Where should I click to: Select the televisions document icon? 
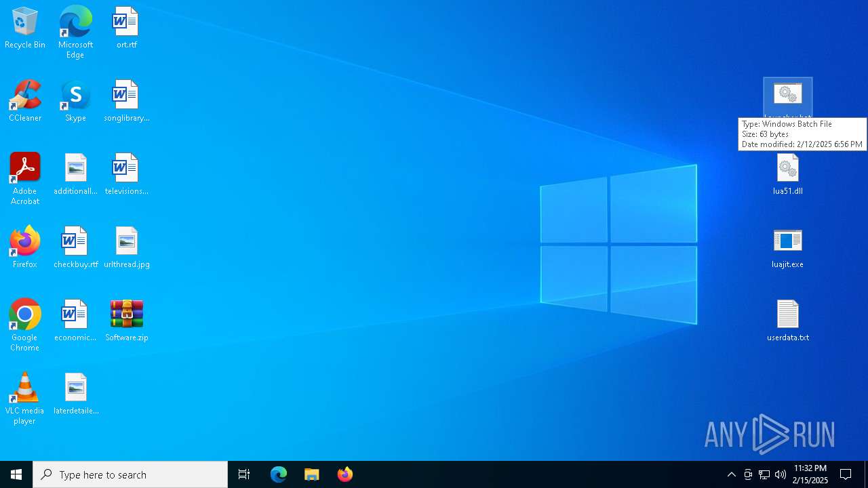tap(126, 174)
